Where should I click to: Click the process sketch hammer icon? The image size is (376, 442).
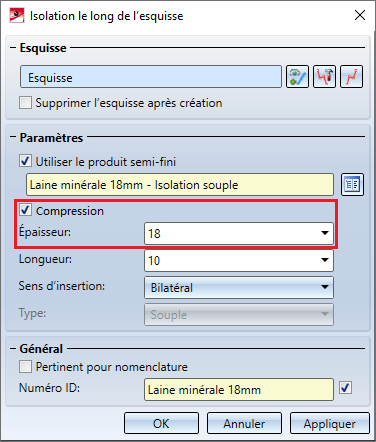pyautogui.click(x=324, y=77)
